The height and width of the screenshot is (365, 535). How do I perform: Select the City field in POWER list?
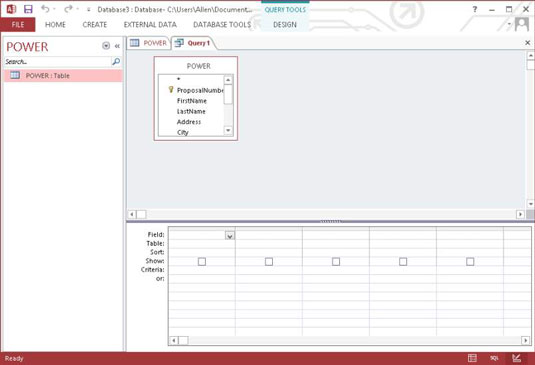(183, 132)
